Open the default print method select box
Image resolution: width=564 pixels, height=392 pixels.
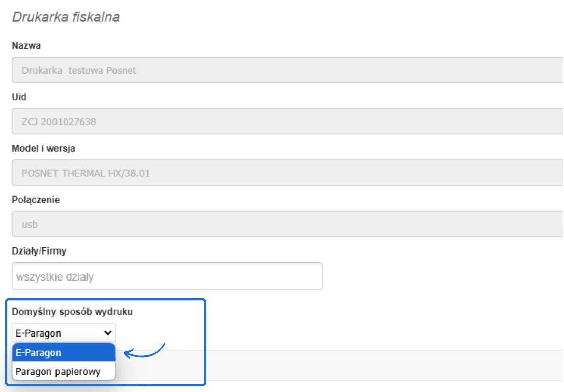64,333
